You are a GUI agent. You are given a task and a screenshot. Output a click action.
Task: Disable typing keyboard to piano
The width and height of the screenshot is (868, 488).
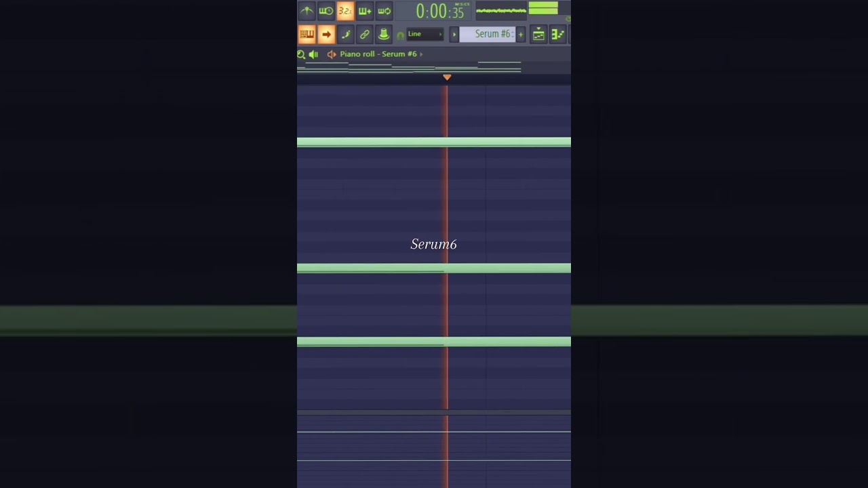click(307, 34)
